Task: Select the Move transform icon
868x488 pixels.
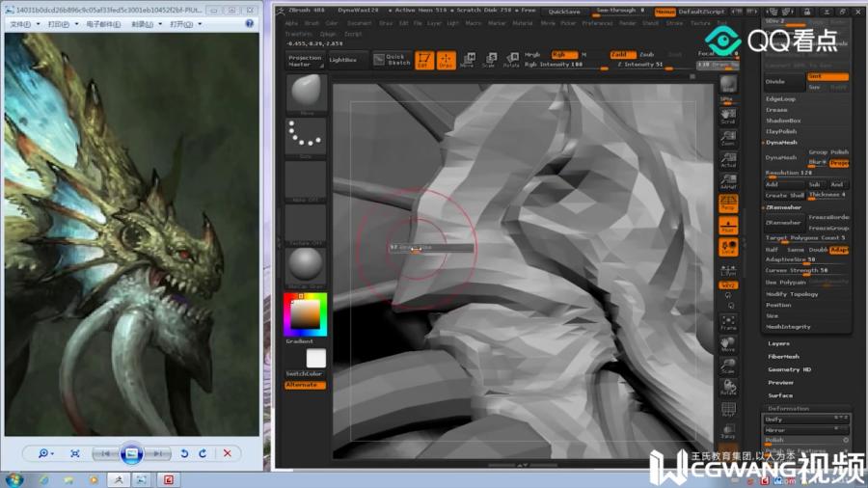Action: pos(468,60)
